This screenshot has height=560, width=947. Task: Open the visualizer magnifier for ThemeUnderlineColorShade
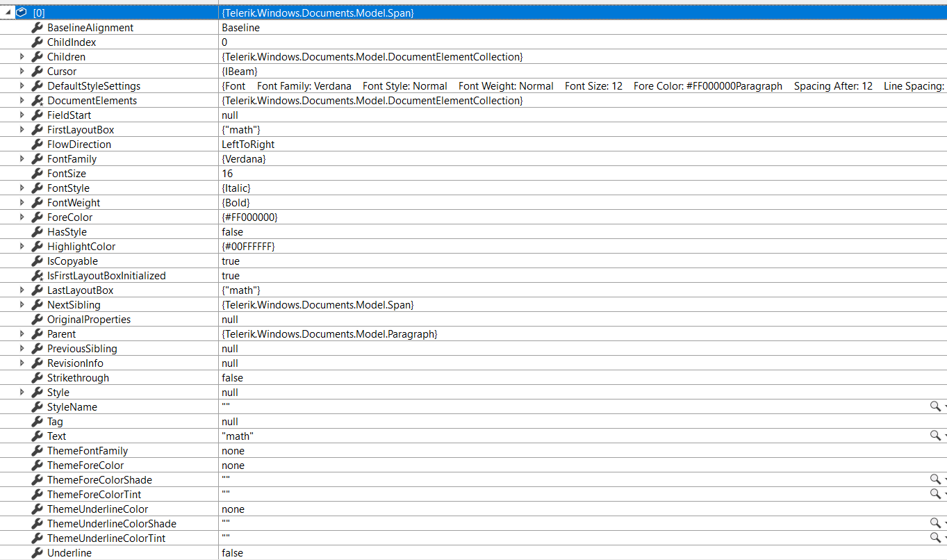click(935, 523)
